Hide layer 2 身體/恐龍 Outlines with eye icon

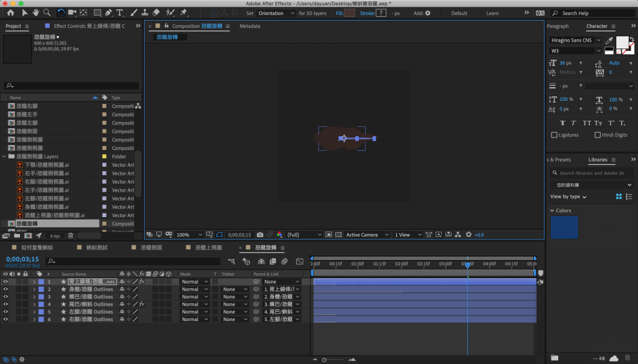tap(6, 289)
